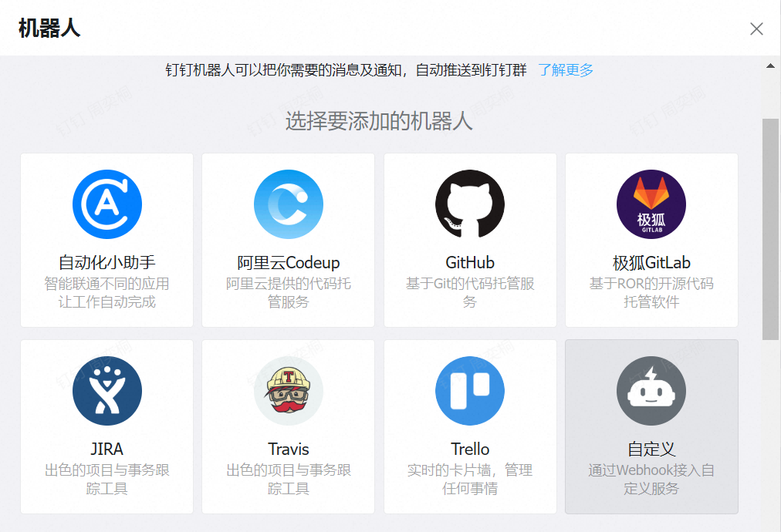Click the vertical scrollbar thumb

(x=770, y=229)
